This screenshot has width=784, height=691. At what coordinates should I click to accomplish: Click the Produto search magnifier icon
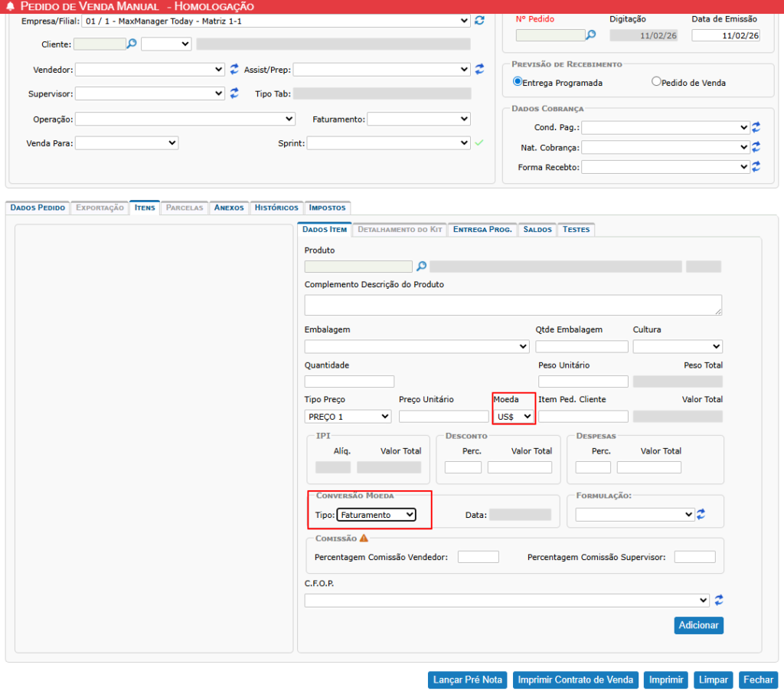(x=421, y=267)
